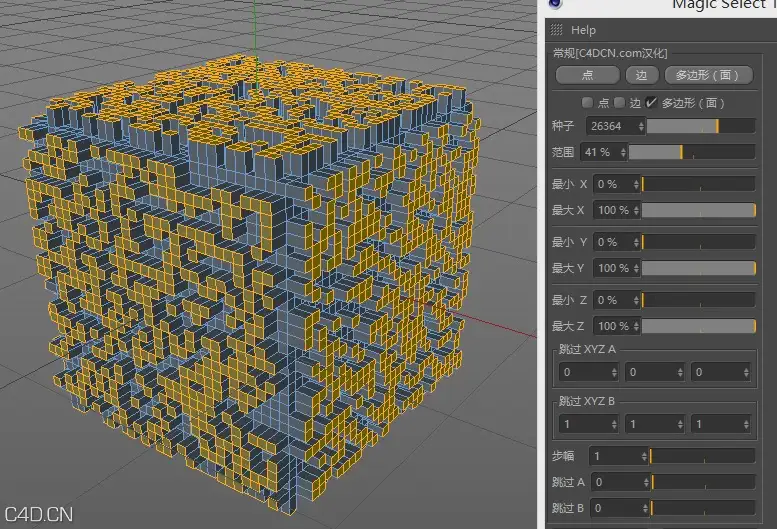Click the 边 (edges) button
777x529 pixels.
[x=642, y=75]
